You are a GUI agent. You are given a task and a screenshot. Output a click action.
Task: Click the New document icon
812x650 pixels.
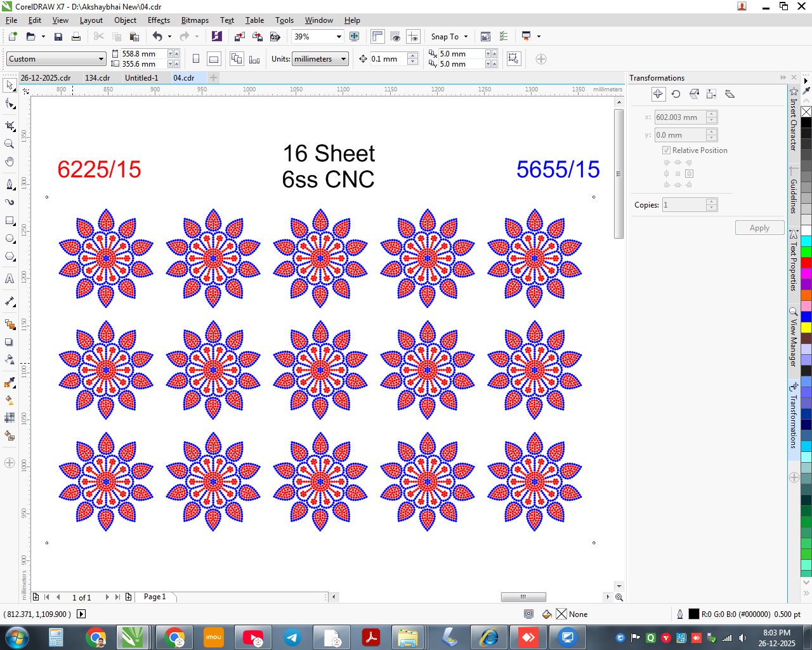(13, 37)
